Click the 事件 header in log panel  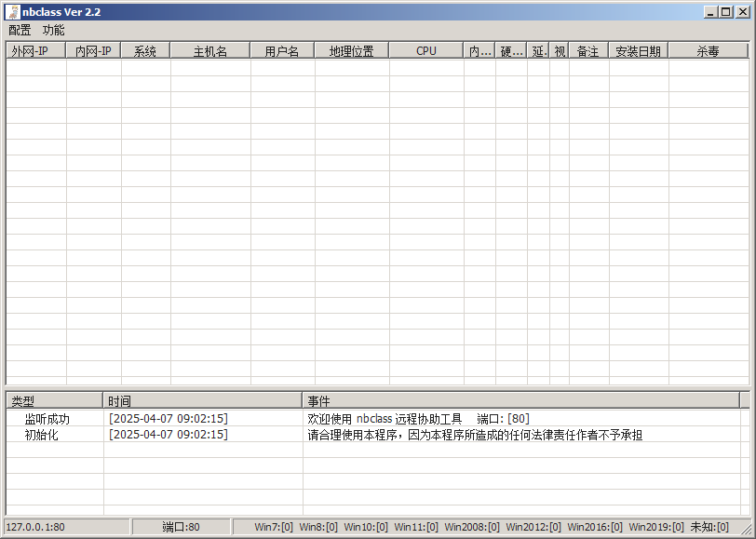(x=520, y=400)
